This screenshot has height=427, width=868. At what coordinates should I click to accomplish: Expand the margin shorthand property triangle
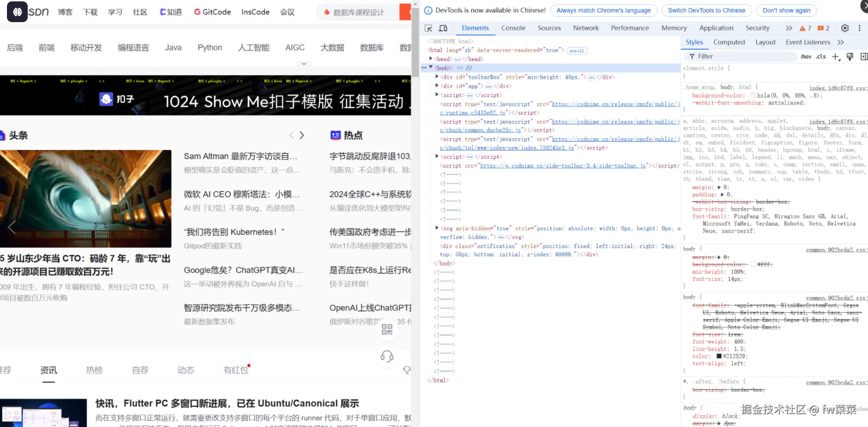coord(719,187)
